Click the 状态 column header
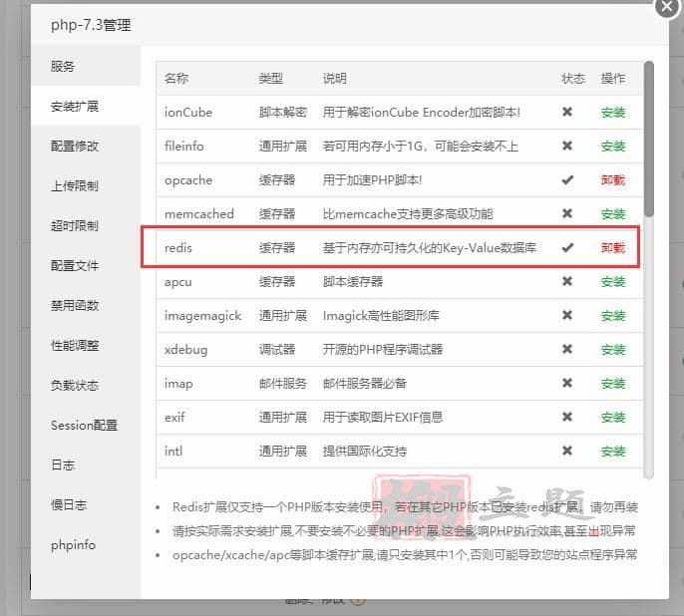Viewport: 684px width, 616px height. coord(573,79)
